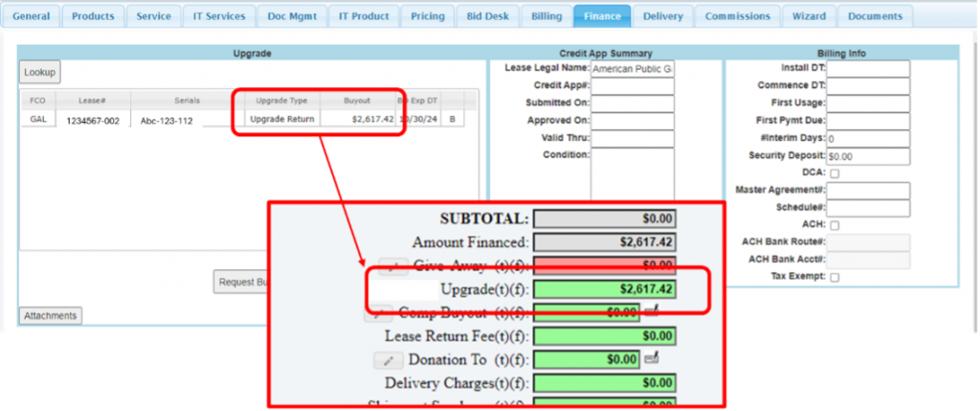Image resolution: width=980 pixels, height=411 pixels.
Task: Click the check icon next to Comp Buyout amount
Action: coord(652,310)
